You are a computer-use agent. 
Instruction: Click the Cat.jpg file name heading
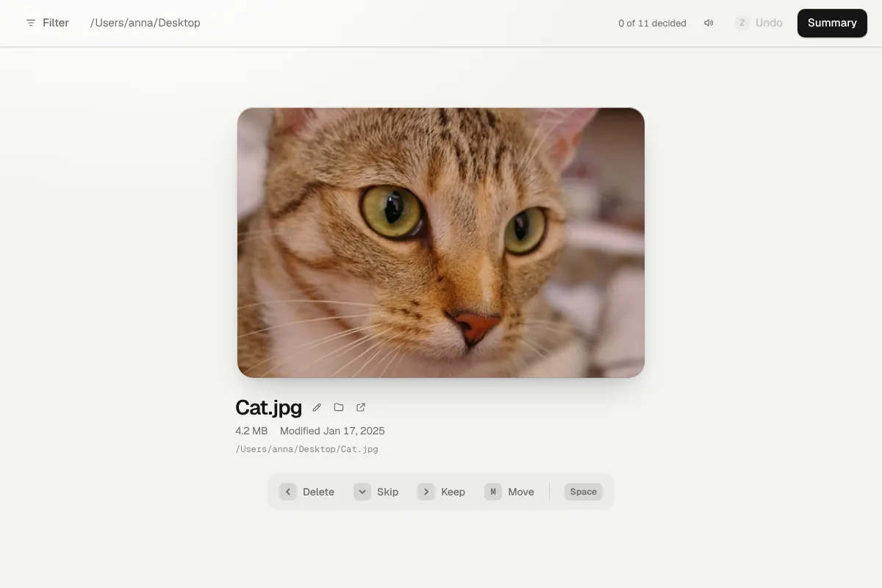268,407
